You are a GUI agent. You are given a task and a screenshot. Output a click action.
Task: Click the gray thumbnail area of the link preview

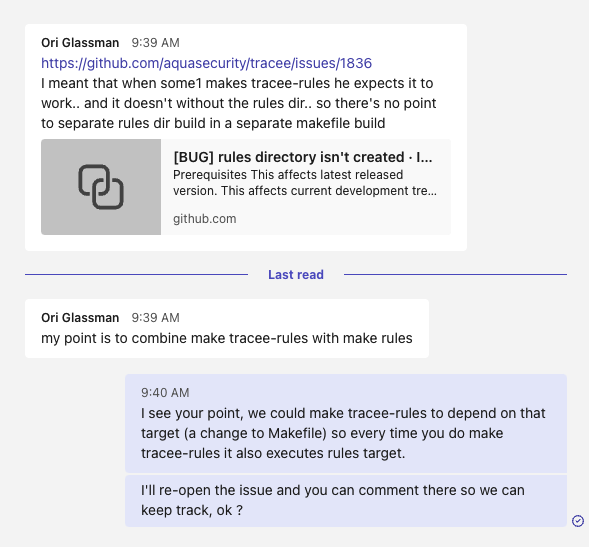click(x=101, y=187)
